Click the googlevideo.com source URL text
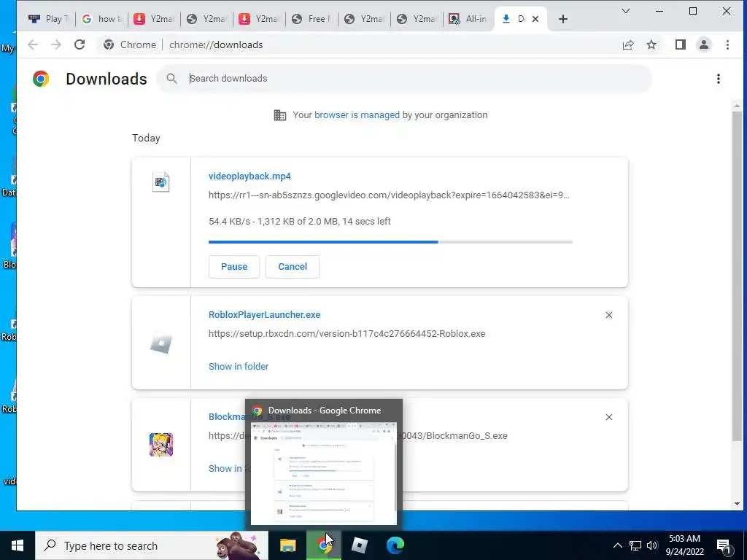The image size is (747, 560). tap(389, 195)
